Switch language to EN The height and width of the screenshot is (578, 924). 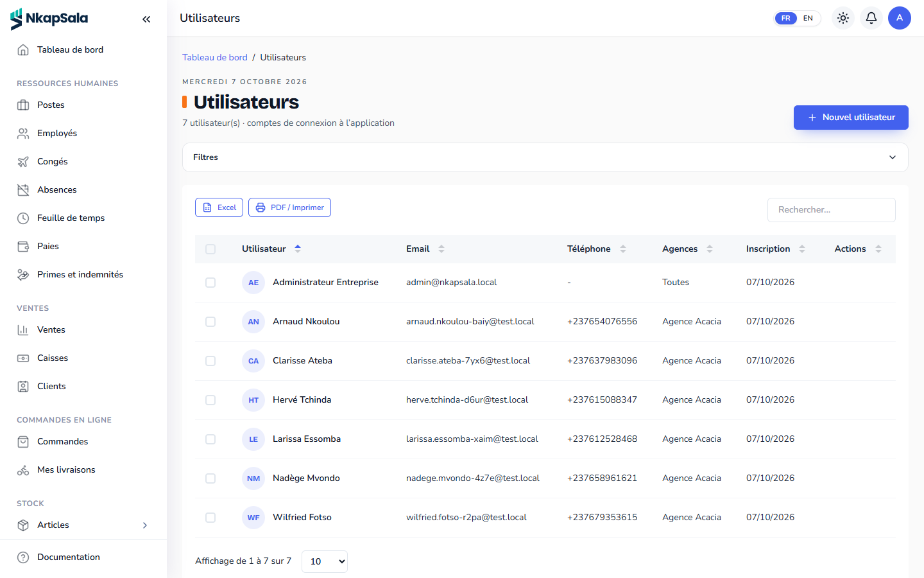[x=808, y=18]
